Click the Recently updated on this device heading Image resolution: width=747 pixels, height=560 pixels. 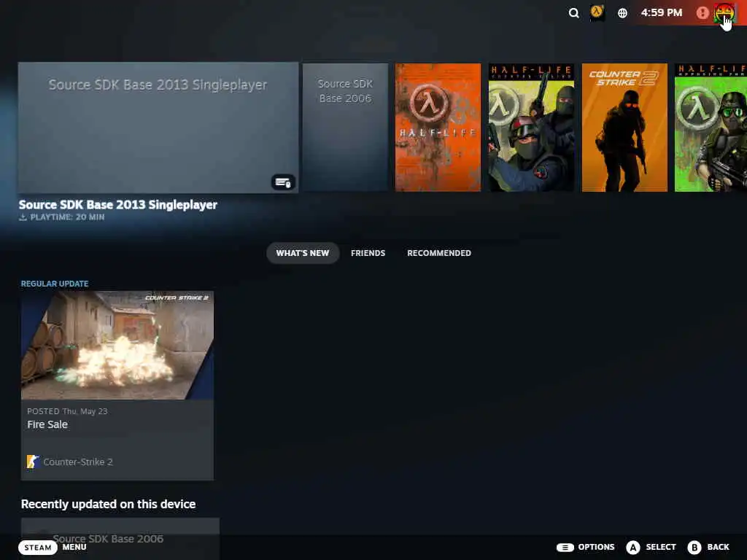[x=108, y=505]
